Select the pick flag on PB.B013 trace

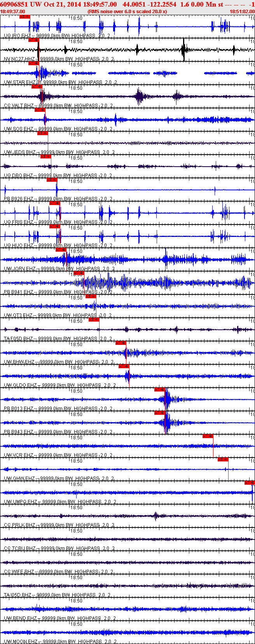[160, 390]
